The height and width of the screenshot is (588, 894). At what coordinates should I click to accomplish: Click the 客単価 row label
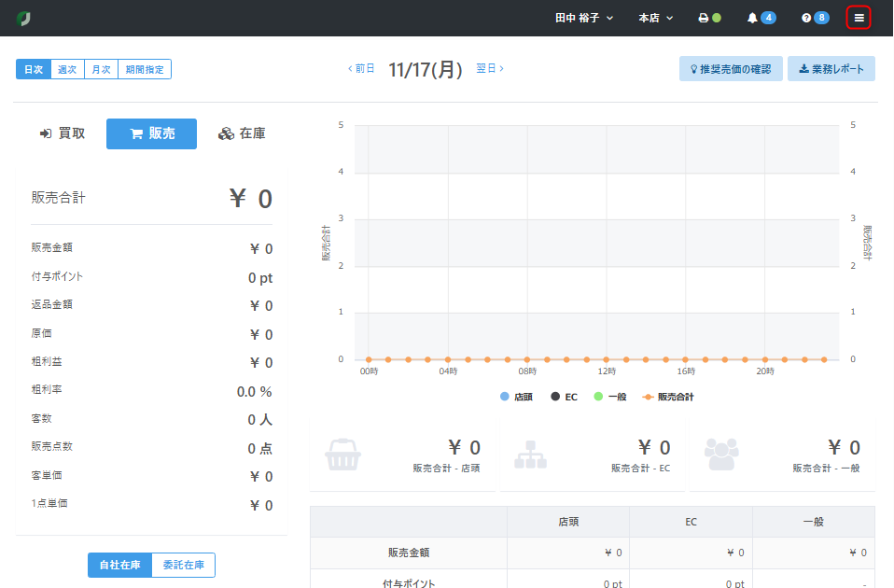pos(47,476)
